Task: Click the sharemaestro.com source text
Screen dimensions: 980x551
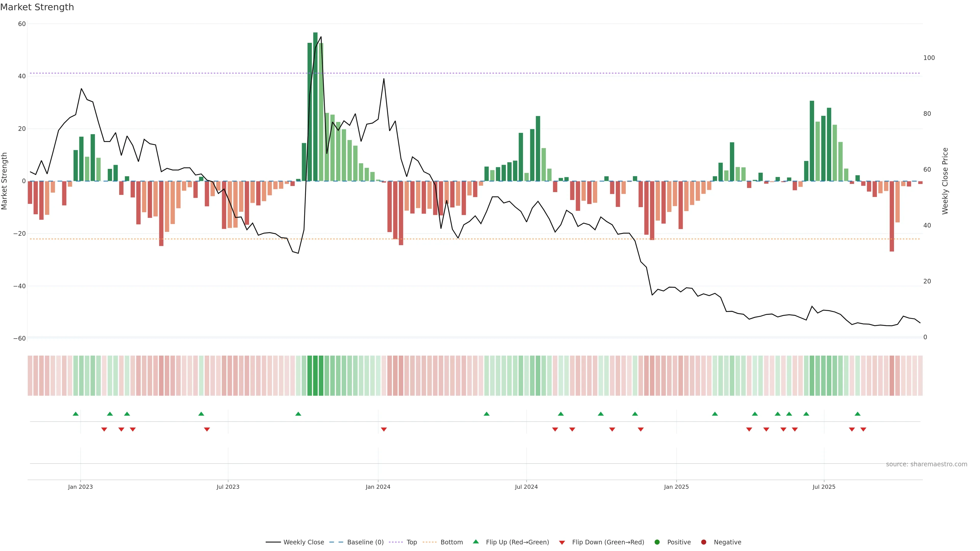Action: (x=926, y=464)
